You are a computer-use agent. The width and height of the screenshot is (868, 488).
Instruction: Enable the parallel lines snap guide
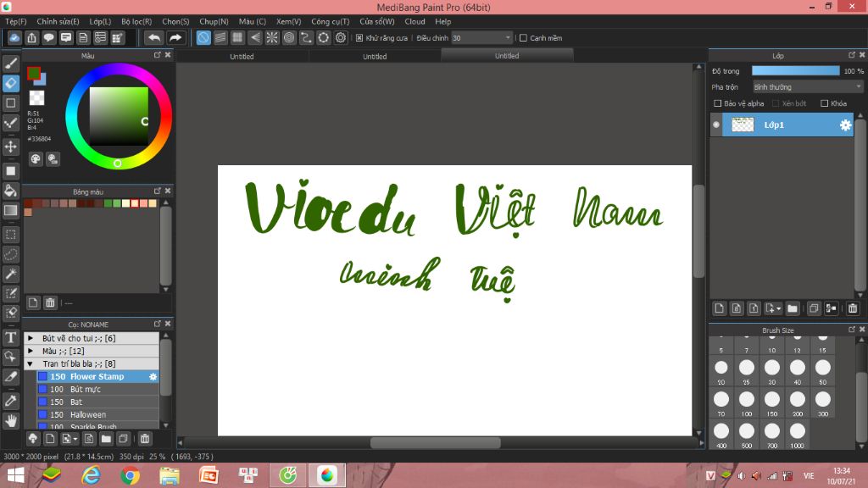coord(220,37)
